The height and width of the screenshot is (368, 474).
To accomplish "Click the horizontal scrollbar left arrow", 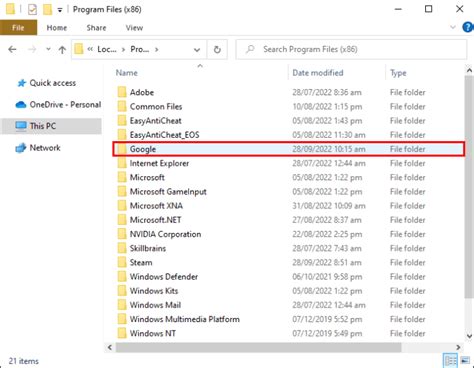I will pos(110,347).
